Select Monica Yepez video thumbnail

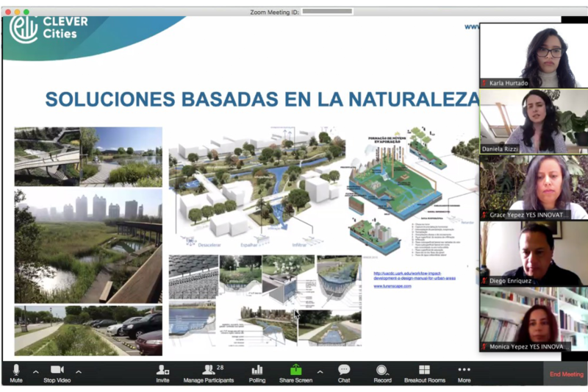[534, 319]
